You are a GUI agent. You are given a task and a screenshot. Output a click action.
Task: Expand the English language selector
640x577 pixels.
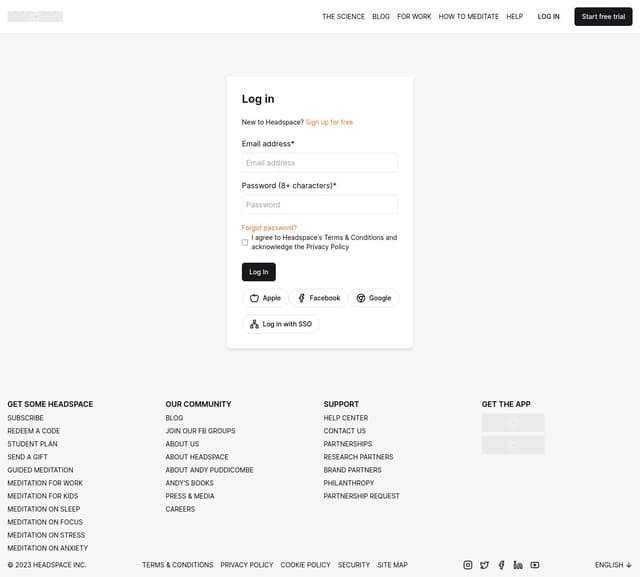tap(613, 565)
